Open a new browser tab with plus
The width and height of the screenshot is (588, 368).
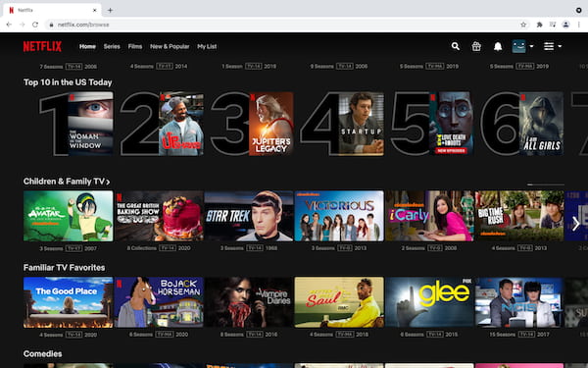point(110,10)
